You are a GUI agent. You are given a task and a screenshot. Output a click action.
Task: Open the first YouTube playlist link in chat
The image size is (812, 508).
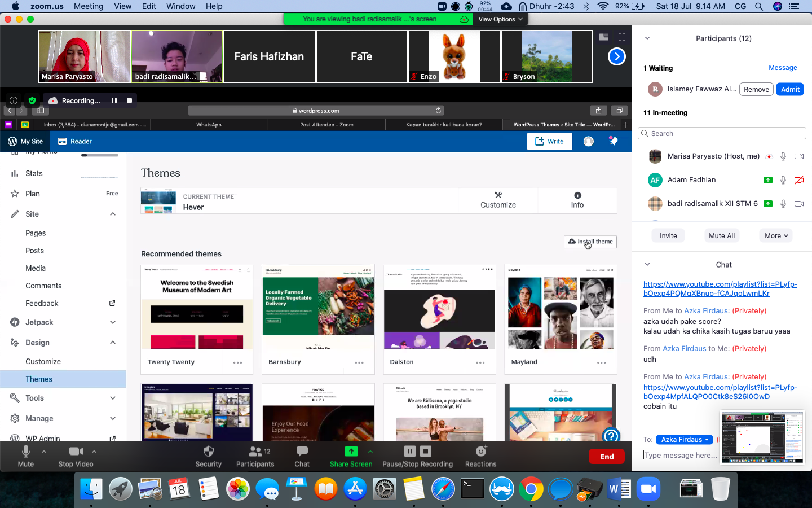720,288
